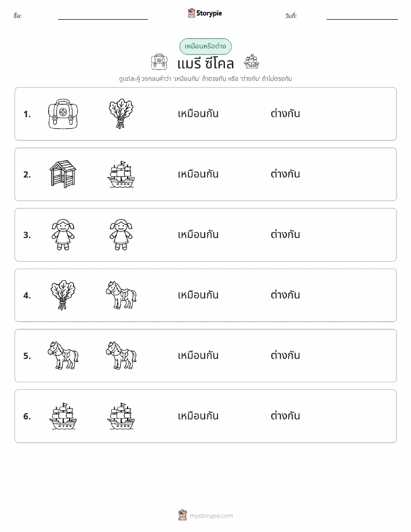Choose เหมือนกัน for row 3

(198, 234)
